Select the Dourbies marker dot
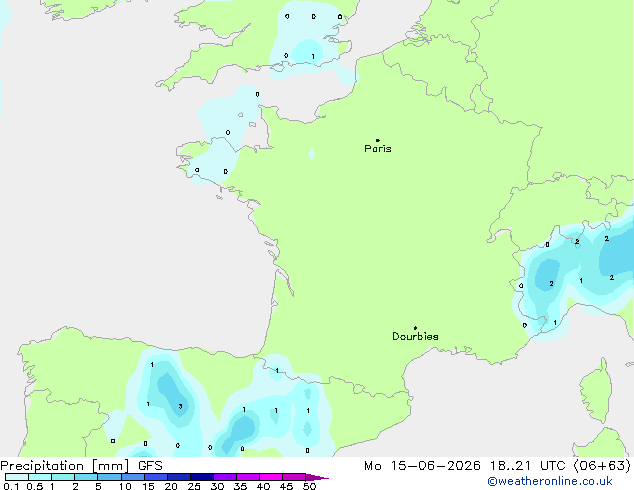This screenshot has height=490, width=634. click(415, 328)
